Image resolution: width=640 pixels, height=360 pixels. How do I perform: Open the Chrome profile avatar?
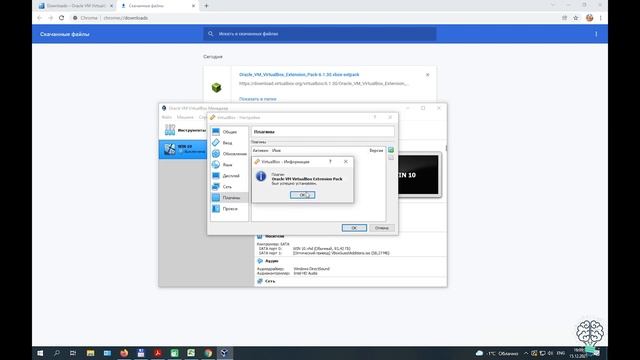(589, 18)
